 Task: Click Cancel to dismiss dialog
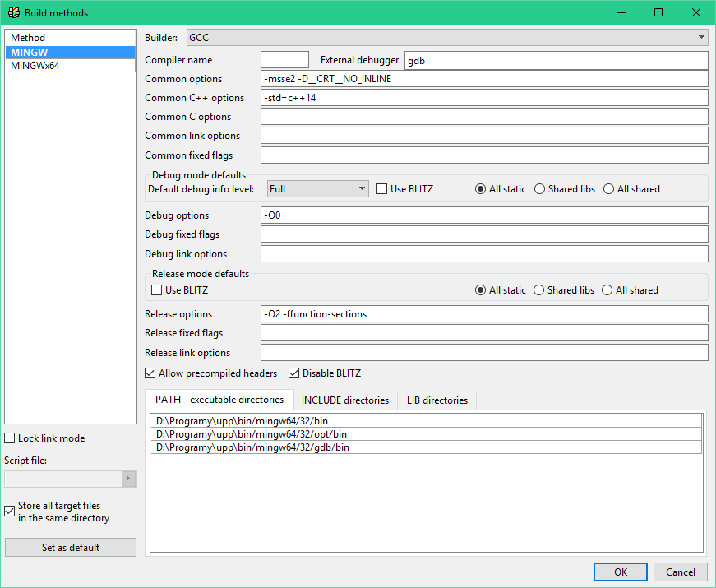[680, 572]
